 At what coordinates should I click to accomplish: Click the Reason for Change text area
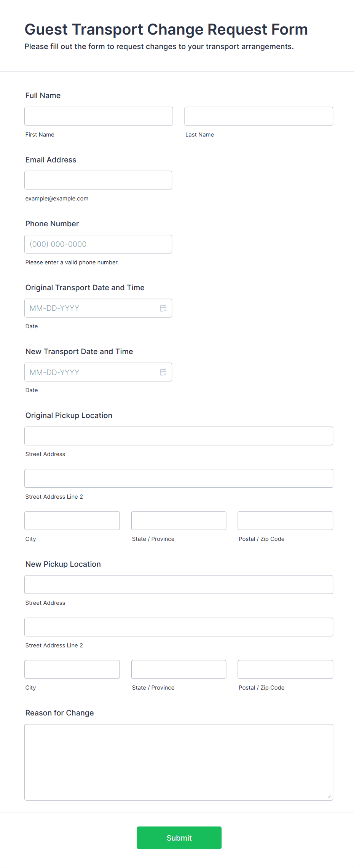point(179,762)
